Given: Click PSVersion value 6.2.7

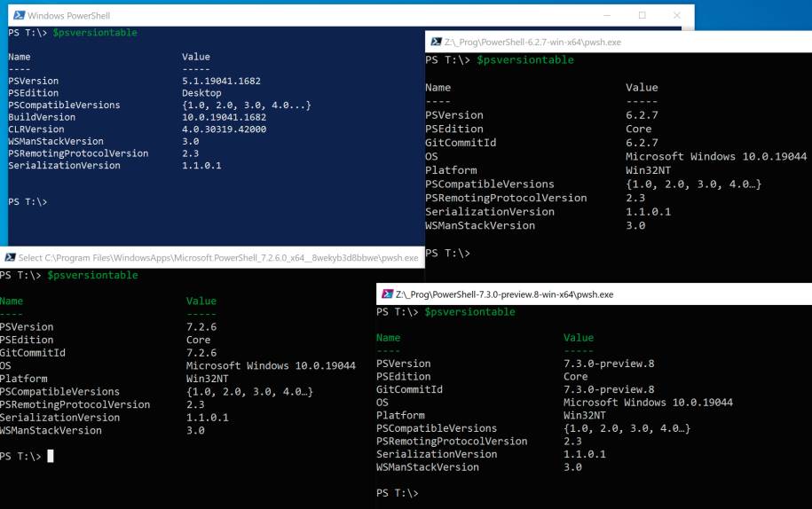Looking at the screenshot, I should 642,115.
